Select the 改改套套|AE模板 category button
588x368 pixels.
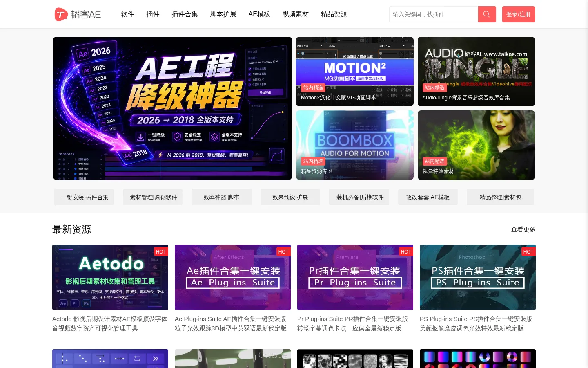(428, 197)
